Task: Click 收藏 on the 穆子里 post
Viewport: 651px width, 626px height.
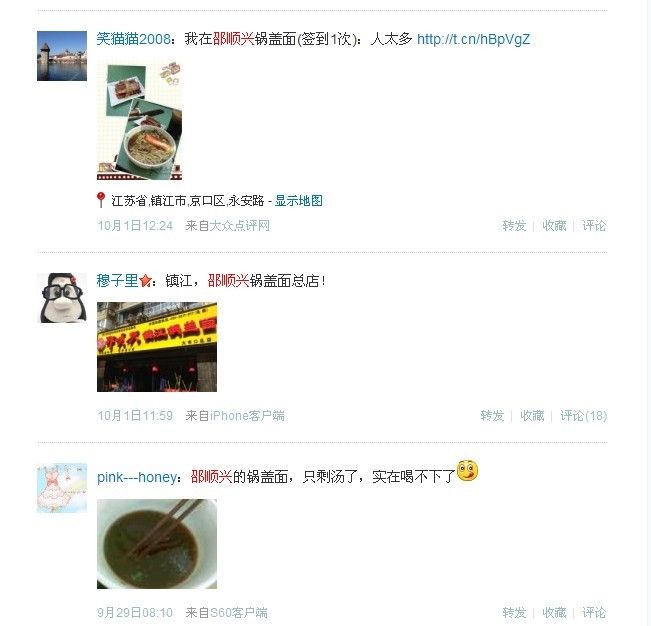Action: [x=532, y=416]
